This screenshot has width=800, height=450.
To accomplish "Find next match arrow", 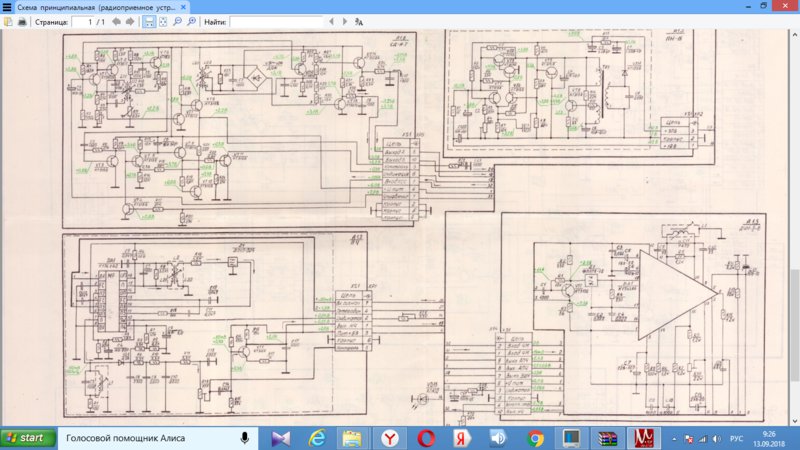I will [345, 22].
